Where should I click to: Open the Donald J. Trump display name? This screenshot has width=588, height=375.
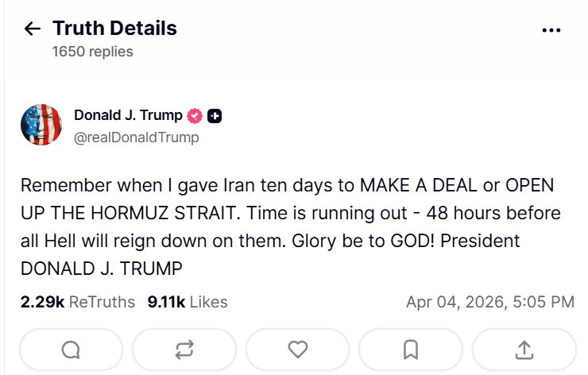(x=128, y=116)
